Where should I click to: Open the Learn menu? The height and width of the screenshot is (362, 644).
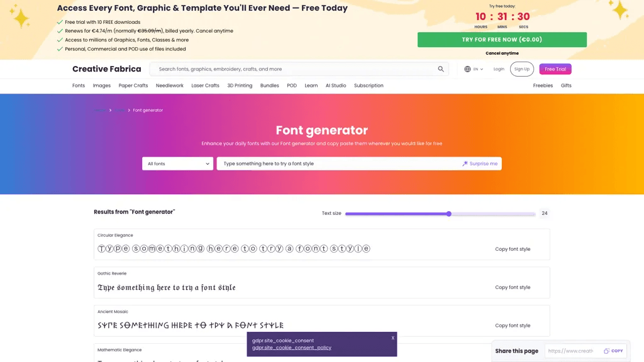[x=311, y=85]
